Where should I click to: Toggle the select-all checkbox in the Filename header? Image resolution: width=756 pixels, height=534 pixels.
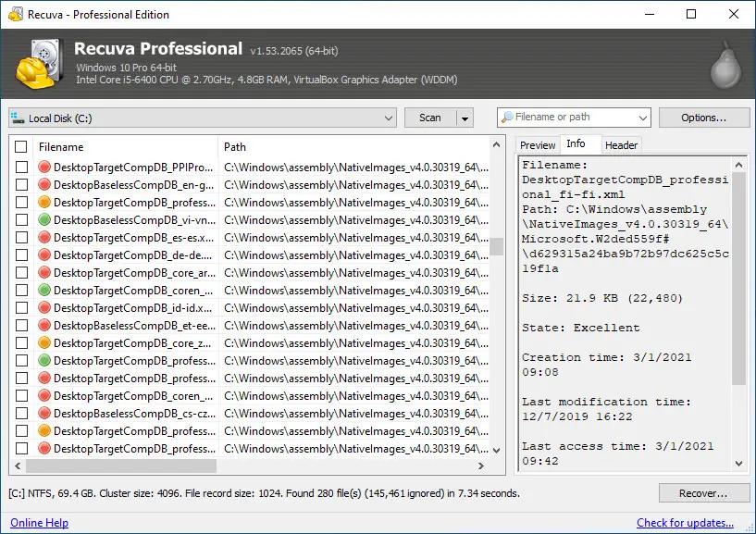click(x=20, y=146)
